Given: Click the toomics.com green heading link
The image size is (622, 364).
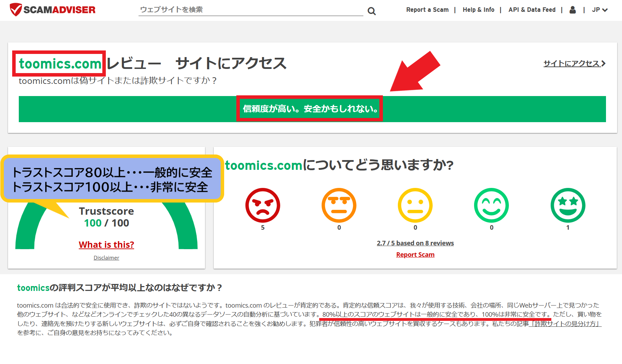Looking at the screenshot, I should [x=60, y=64].
